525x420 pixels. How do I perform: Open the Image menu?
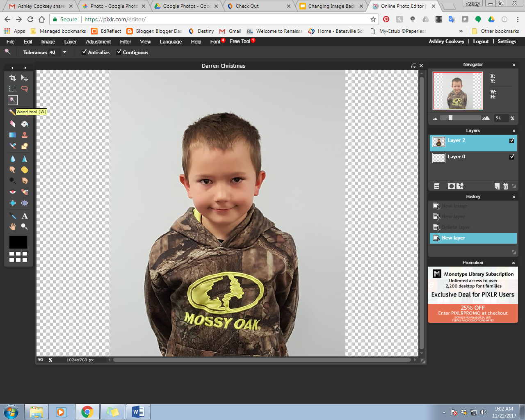[48, 41]
